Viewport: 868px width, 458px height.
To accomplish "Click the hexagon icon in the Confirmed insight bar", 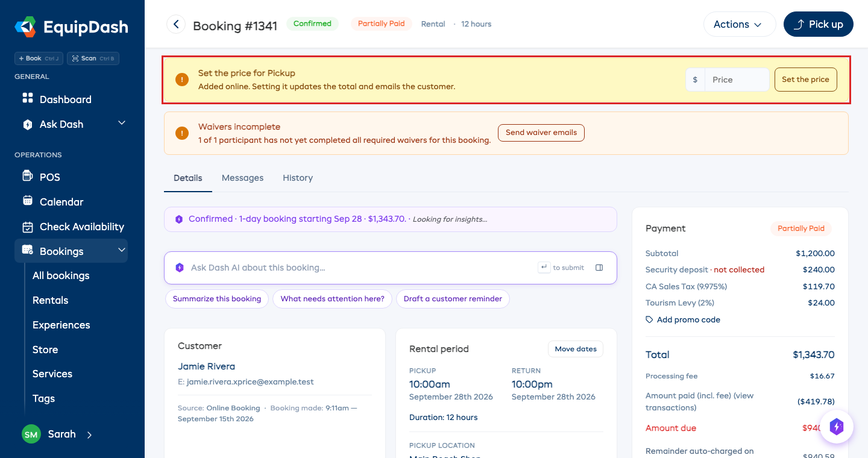I will coord(179,219).
